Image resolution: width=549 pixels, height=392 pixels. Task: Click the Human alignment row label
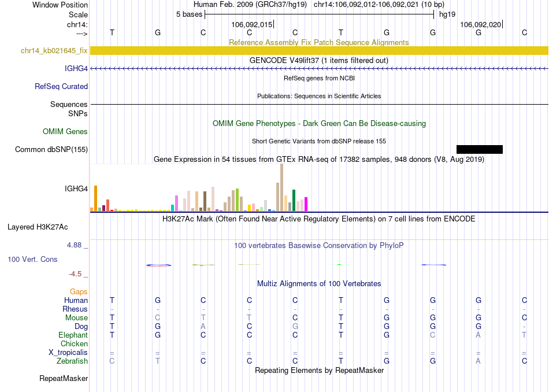click(x=76, y=300)
